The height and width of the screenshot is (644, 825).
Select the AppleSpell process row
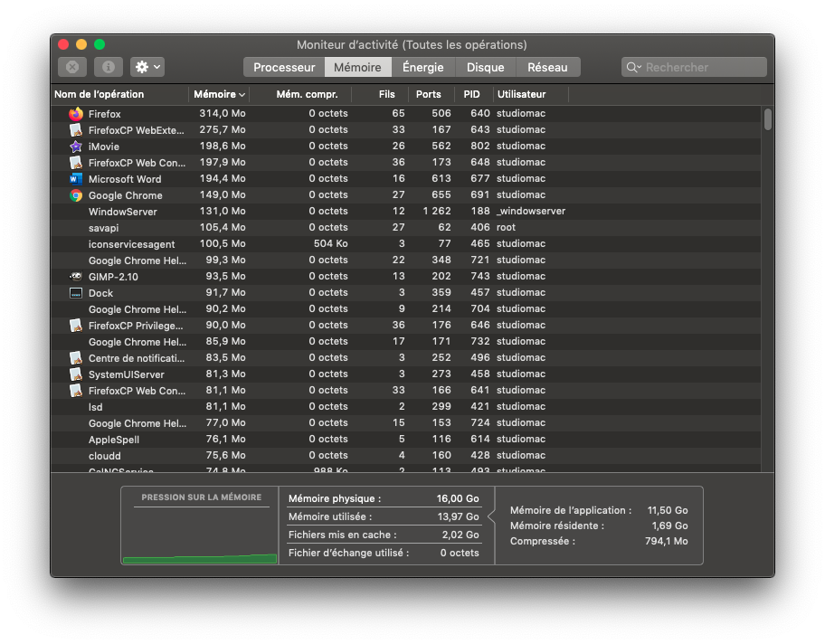[405, 440]
